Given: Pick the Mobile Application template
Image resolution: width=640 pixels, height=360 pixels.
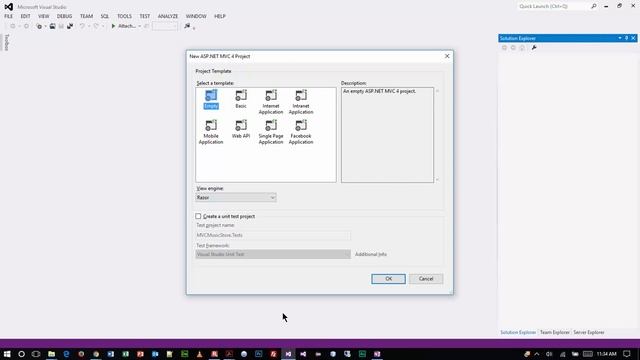Looking at the screenshot, I should [x=211, y=132].
